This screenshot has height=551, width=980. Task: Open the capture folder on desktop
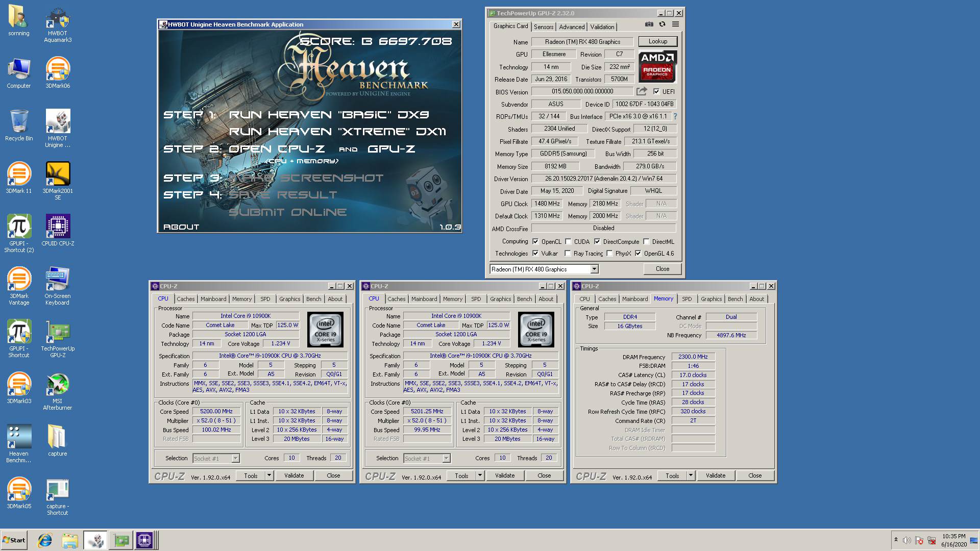pos(58,441)
